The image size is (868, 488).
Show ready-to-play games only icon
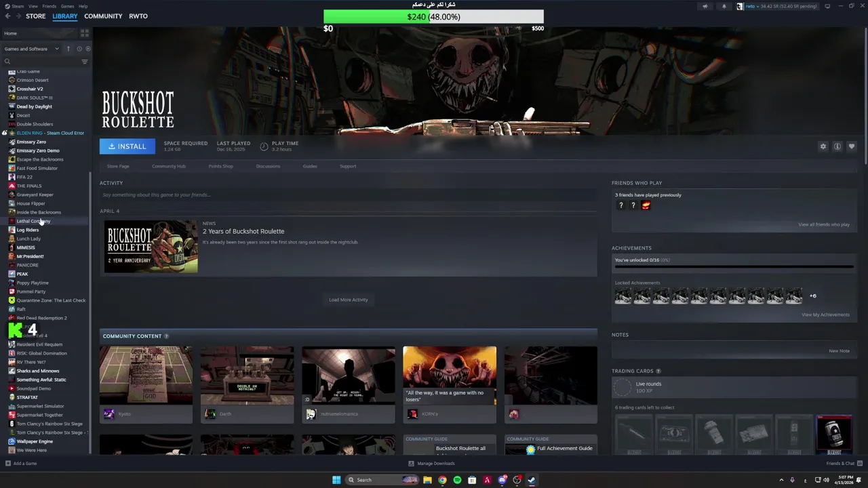click(x=88, y=49)
